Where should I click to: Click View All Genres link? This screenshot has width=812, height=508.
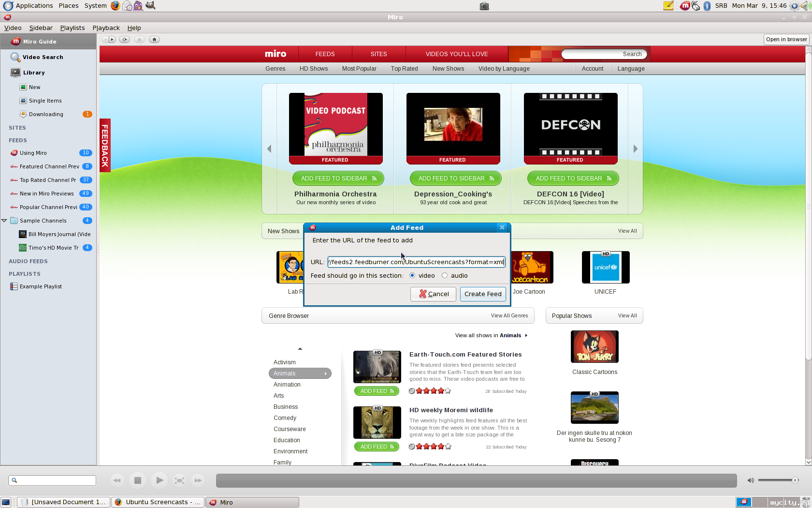tap(509, 316)
